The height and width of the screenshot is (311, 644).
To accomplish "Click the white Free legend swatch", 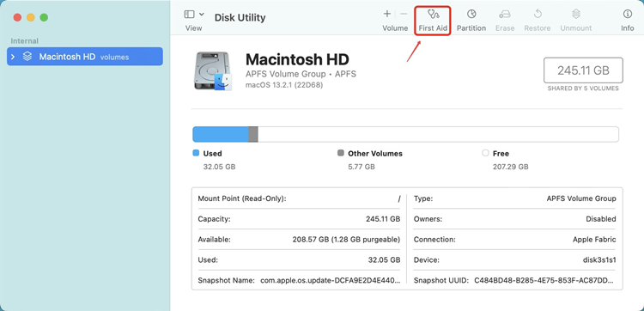I will tap(485, 153).
